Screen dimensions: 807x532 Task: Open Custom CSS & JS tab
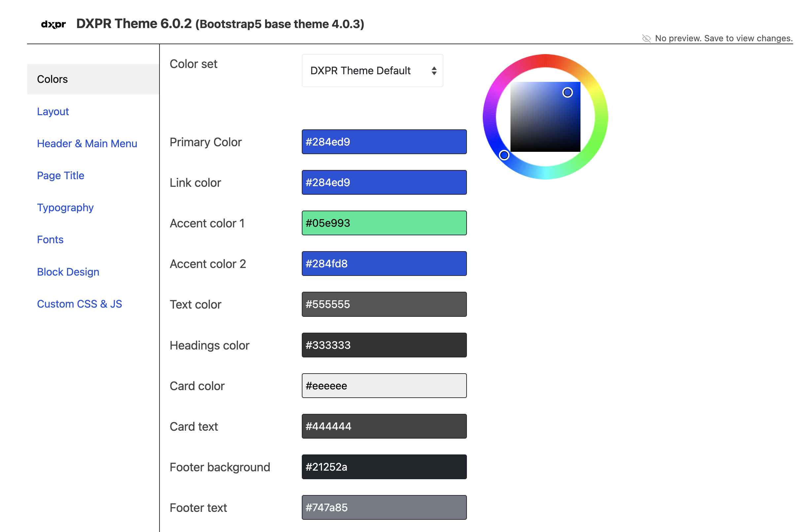coord(79,304)
